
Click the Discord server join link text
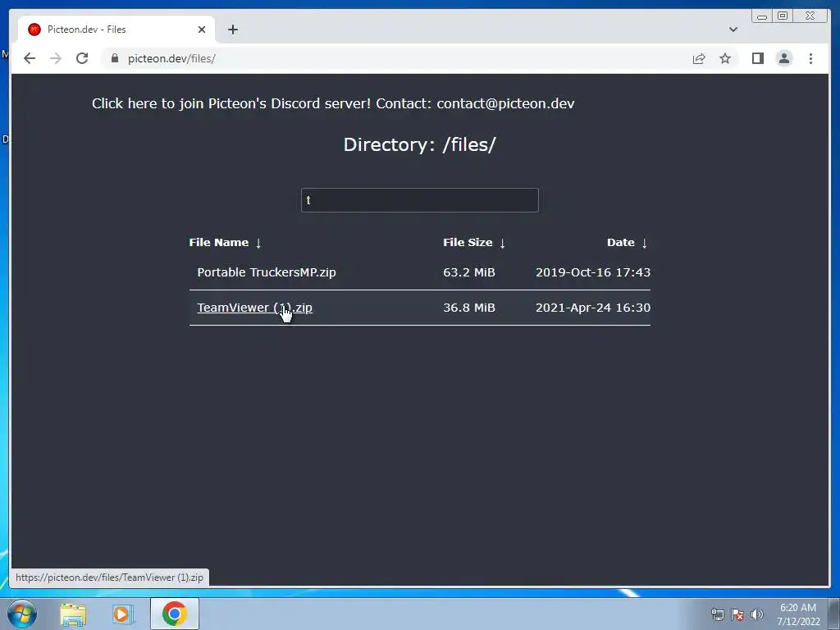pos(231,103)
